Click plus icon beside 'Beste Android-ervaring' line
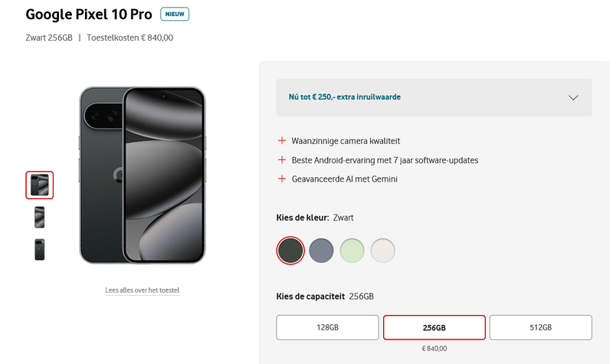 tap(282, 160)
